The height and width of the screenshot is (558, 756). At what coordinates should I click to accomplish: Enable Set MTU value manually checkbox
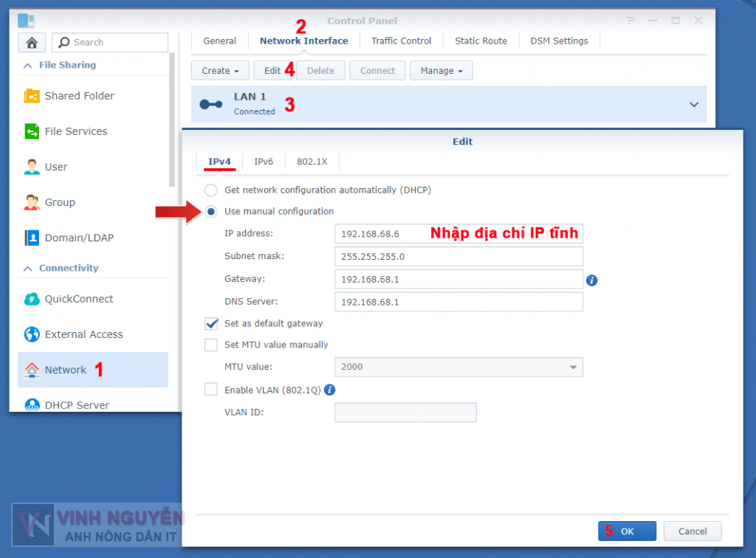coord(211,345)
